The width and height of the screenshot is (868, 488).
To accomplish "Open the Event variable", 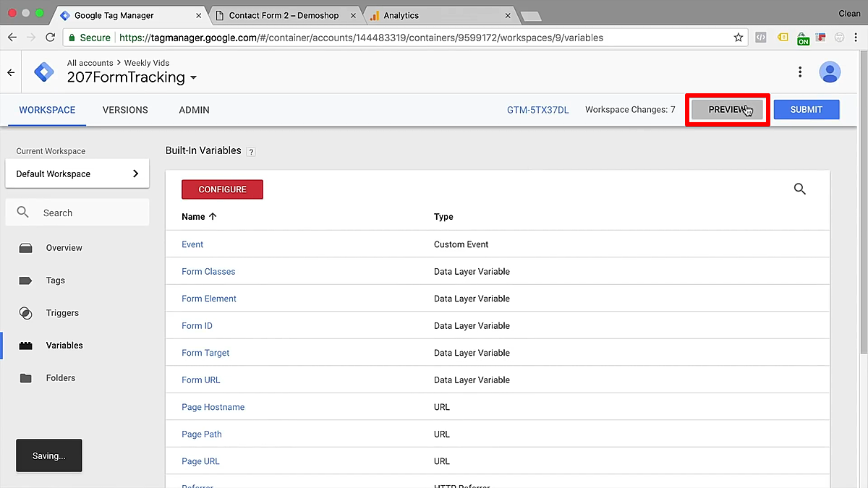I will click(192, 244).
